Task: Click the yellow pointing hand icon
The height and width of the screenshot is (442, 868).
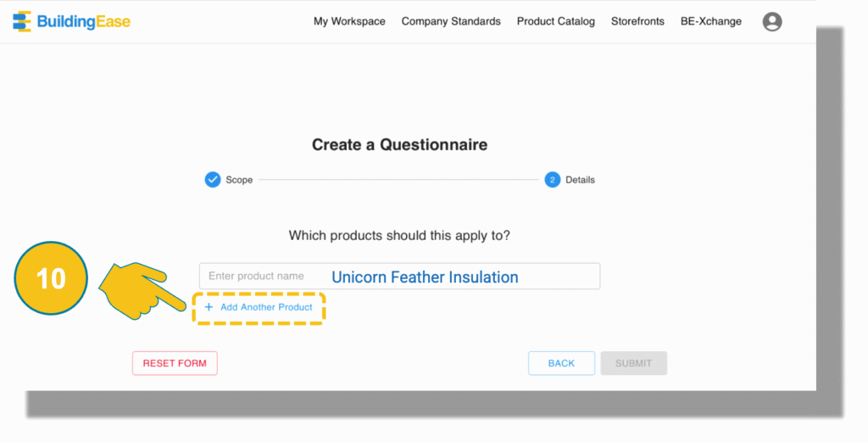Action: [142, 291]
